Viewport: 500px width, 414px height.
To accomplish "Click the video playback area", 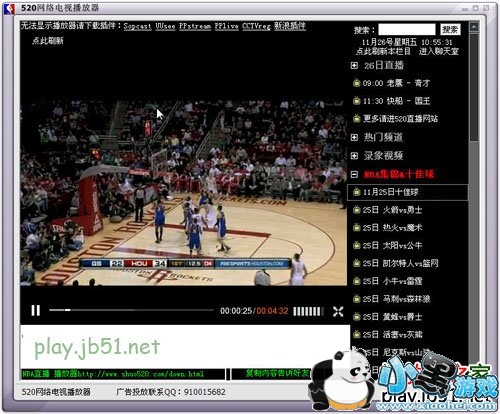I will tap(183, 193).
